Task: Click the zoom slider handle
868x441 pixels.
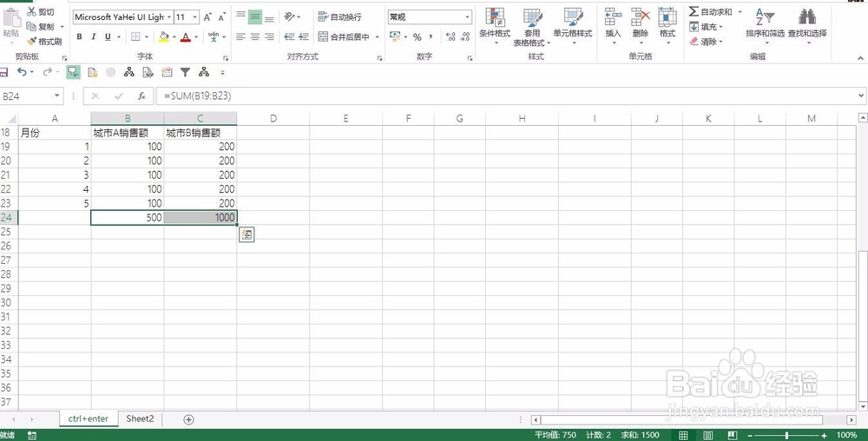Action: (x=786, y=436)
